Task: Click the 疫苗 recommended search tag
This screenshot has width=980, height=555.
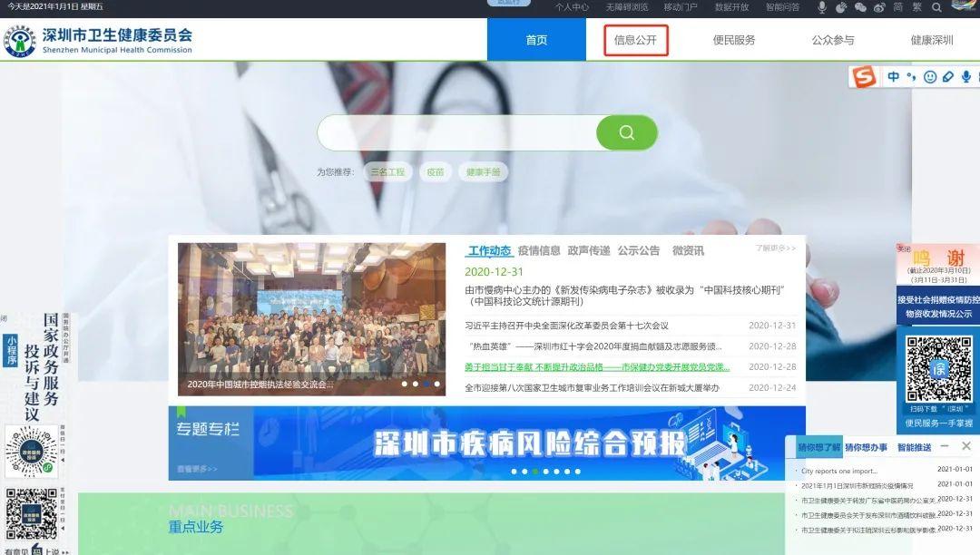Action: click(435, 172)
